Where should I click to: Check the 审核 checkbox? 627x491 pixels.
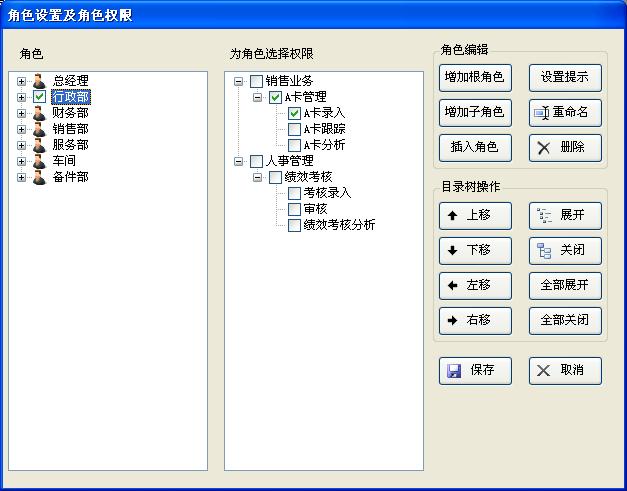(x=294, y=209)
